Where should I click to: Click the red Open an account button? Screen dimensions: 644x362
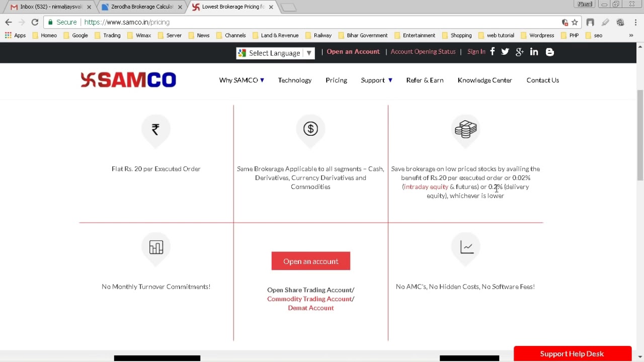pos(311,261)
